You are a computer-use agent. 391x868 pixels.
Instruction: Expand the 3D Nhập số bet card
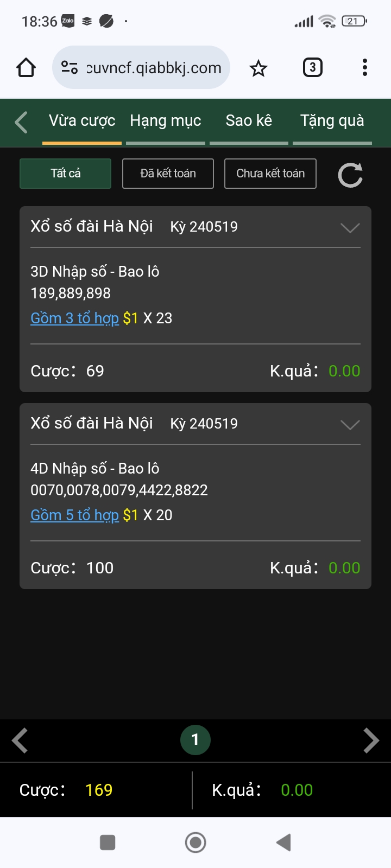click(x=350, y=228)
